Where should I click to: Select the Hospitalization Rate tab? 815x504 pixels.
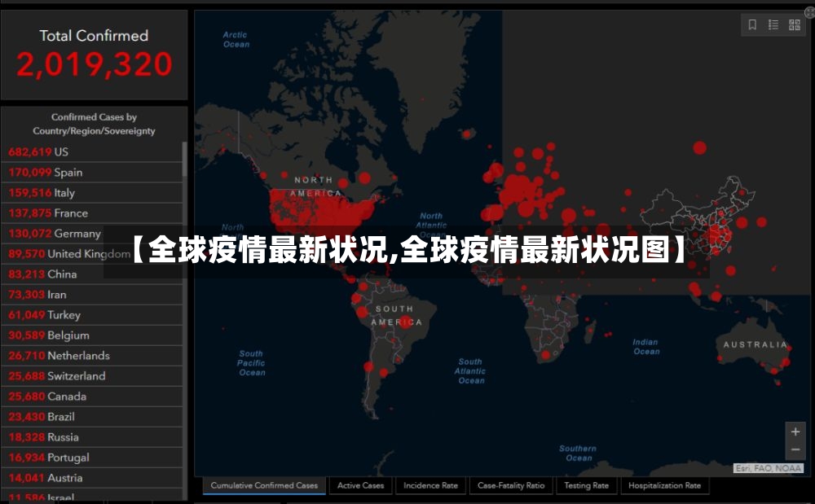(x=664, y=486)
